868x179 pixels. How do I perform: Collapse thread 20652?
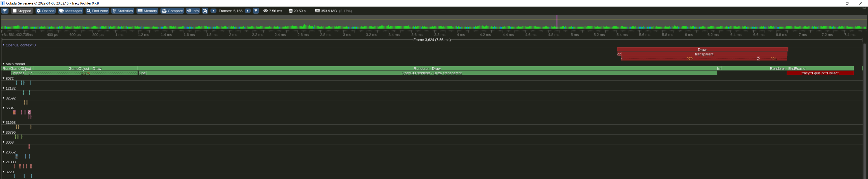(x=3, y=152)
